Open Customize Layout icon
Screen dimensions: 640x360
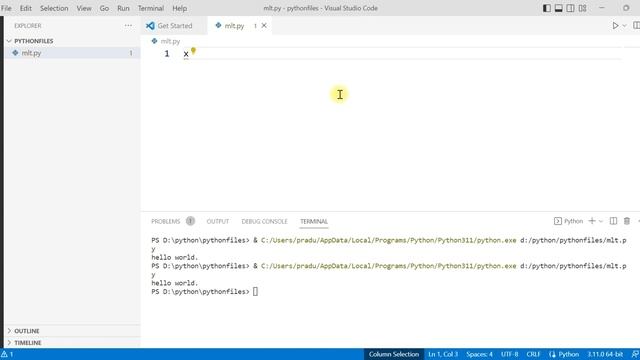click(x=582, y=8)
